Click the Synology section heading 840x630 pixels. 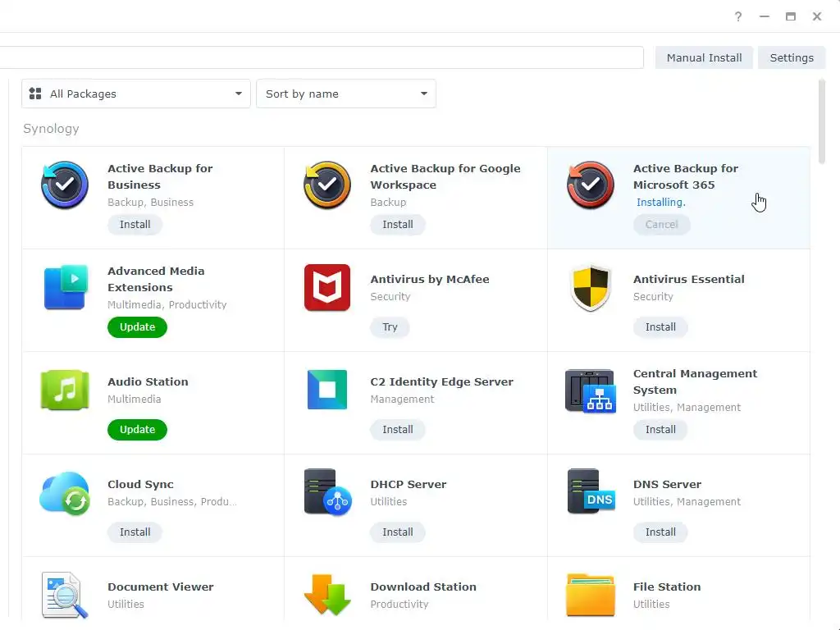51,129
